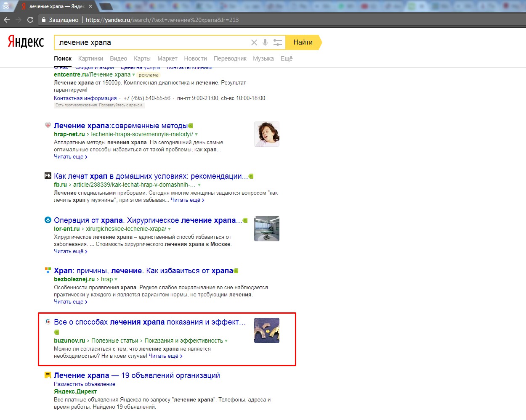Image resolution: width=526 pixels, height=420 pixels.
Task: Open the Новости tab
Action: pos(195,58)
